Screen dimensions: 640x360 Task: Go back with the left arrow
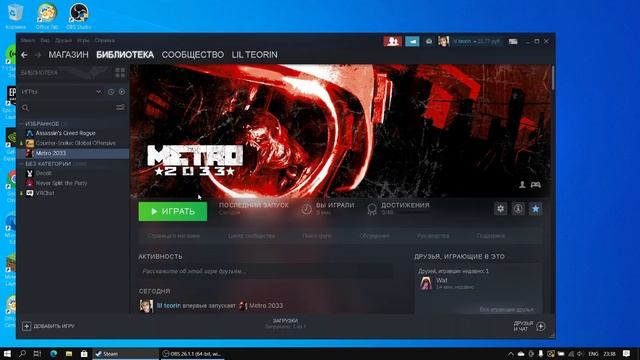pyautogui.click(x=24, y=55)
